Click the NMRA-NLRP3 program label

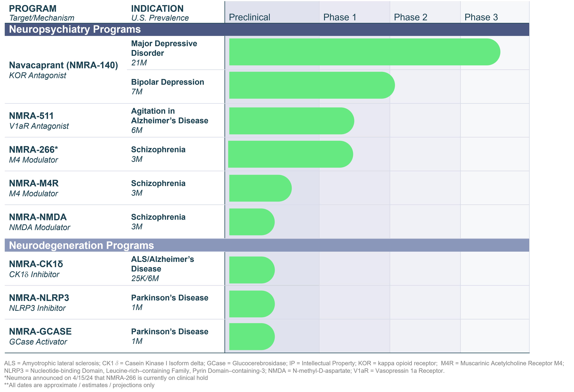[x=39, y=298]
